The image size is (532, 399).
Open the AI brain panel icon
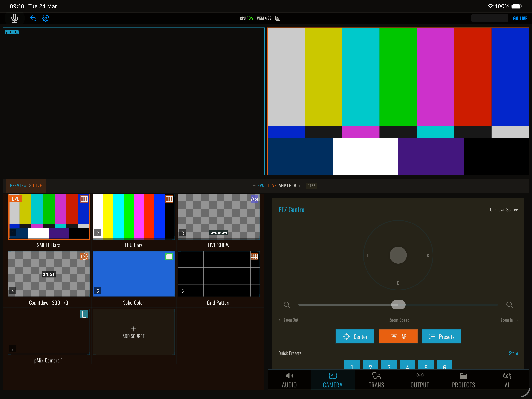pos(506,379)
